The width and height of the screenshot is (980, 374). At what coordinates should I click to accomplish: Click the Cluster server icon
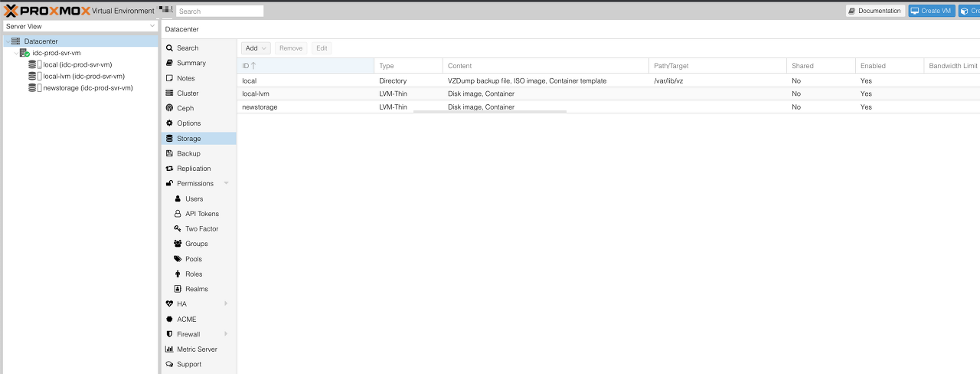pyautogui.click(x=169, y=93)
